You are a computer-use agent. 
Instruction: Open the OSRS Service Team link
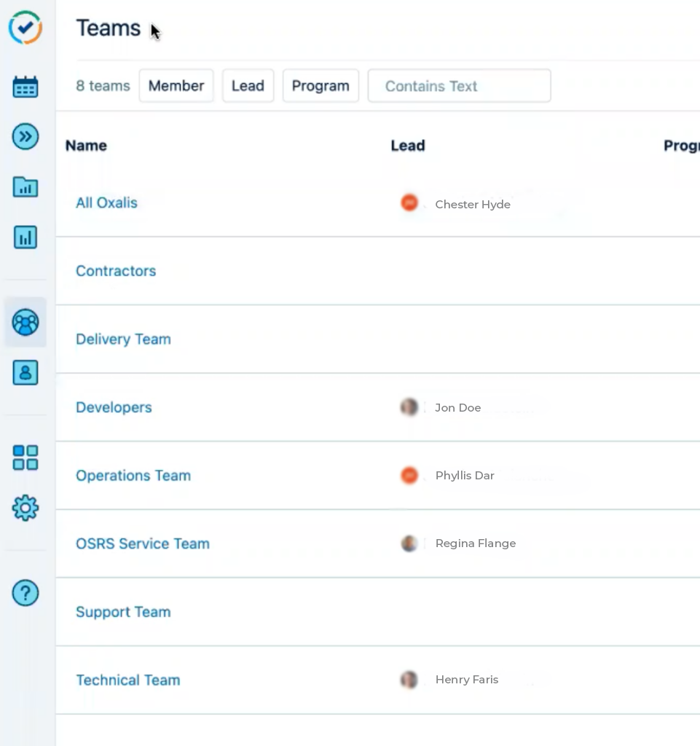click(x=143, y=543)
